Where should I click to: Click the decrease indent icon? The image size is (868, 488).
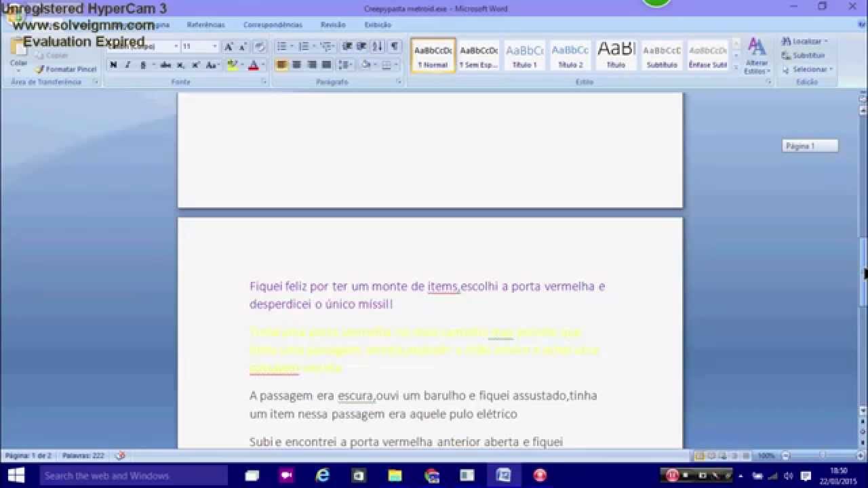click(347, 47)
